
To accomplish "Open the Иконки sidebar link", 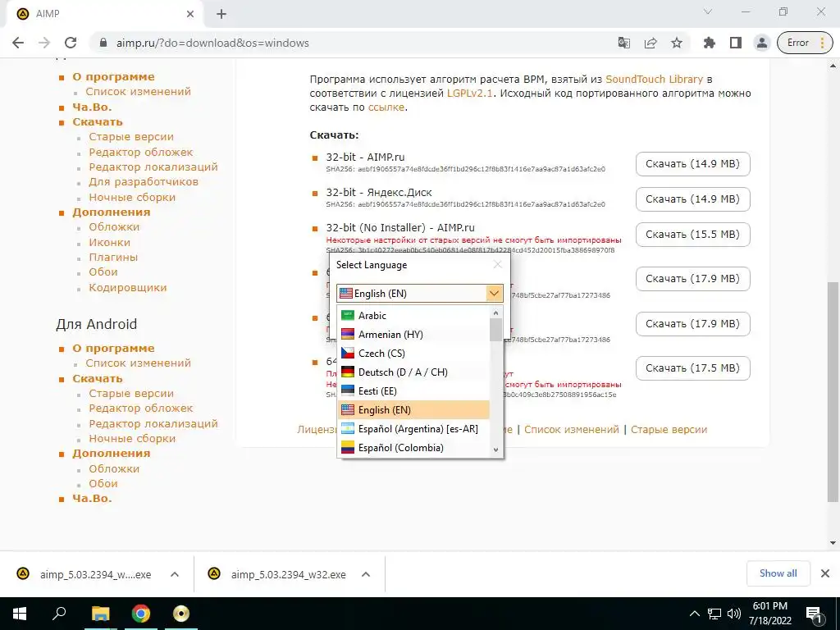I will pyautogui.click(x=109, y=242).
